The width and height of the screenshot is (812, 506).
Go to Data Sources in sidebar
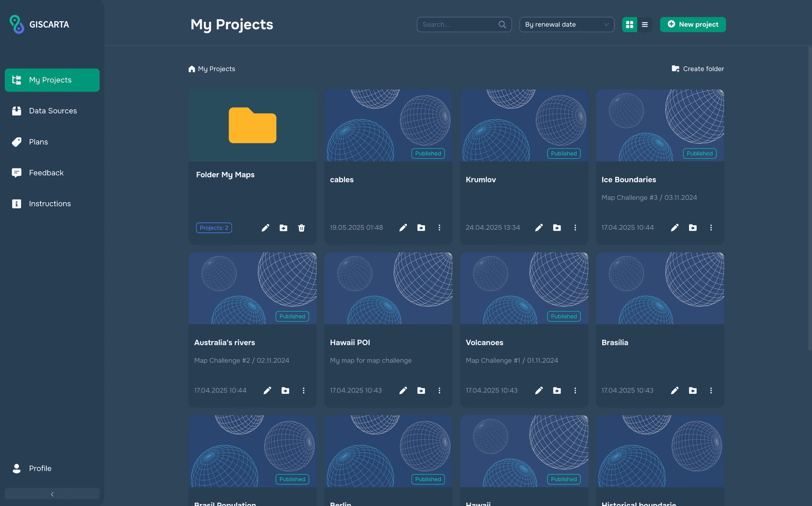pos(52,111)
